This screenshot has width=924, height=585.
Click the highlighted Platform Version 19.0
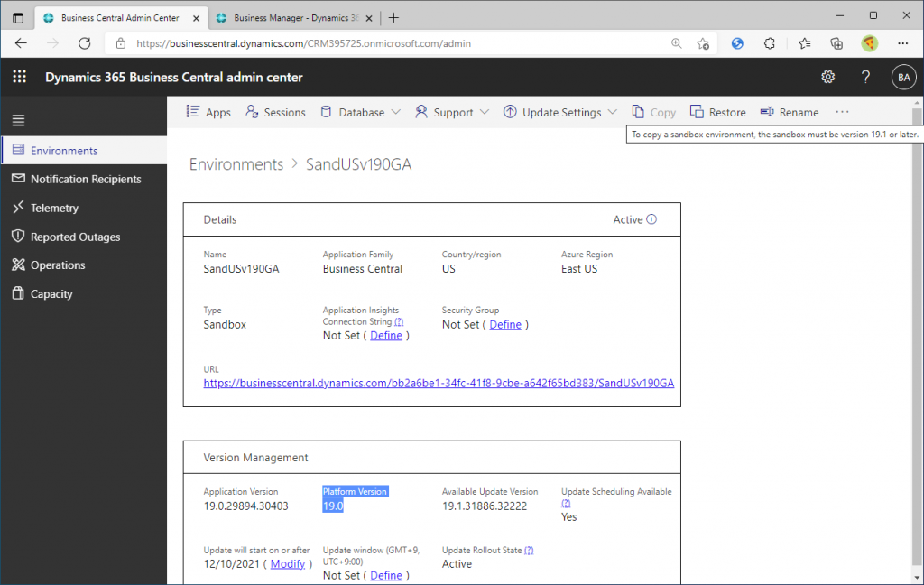(333, 506)
